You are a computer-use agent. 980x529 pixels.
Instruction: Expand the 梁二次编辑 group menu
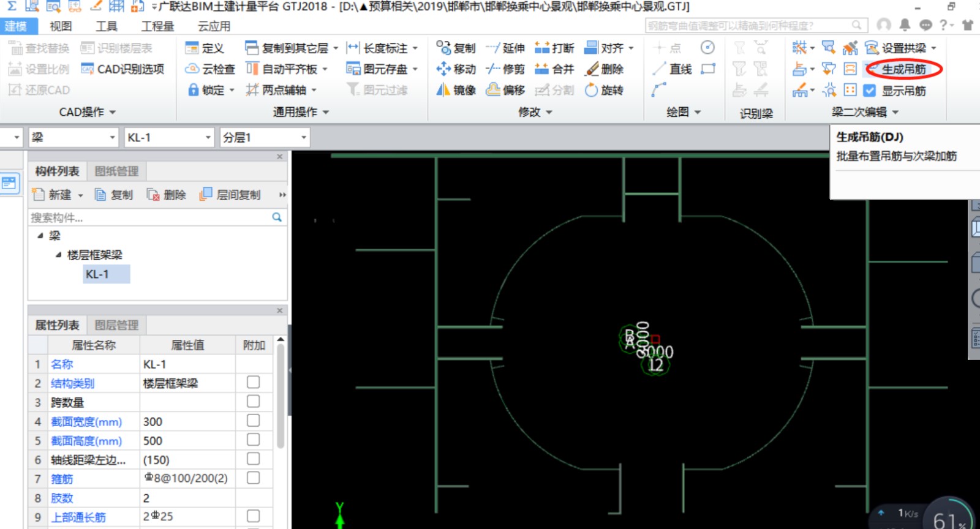(x=865, y=112)
